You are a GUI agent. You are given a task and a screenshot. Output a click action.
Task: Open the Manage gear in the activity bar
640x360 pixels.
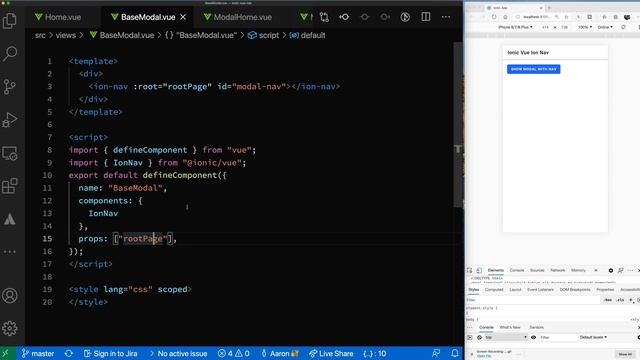pos(10,328)
